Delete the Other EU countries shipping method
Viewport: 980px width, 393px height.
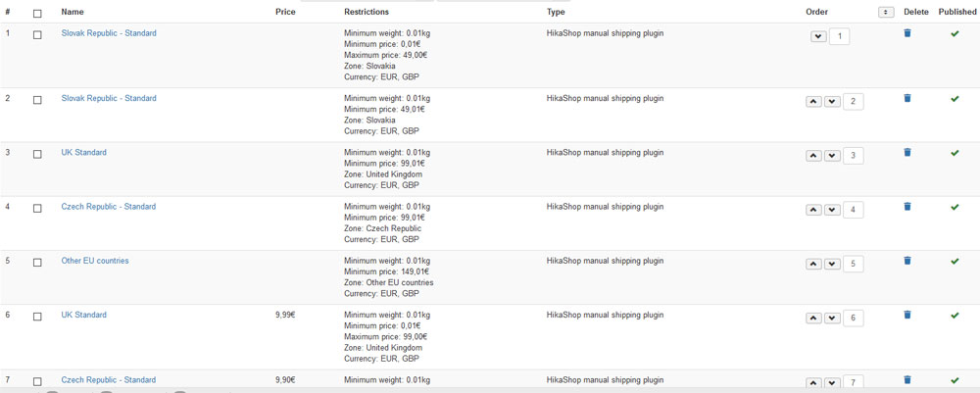pyautogui.click(x=907, y=261)
